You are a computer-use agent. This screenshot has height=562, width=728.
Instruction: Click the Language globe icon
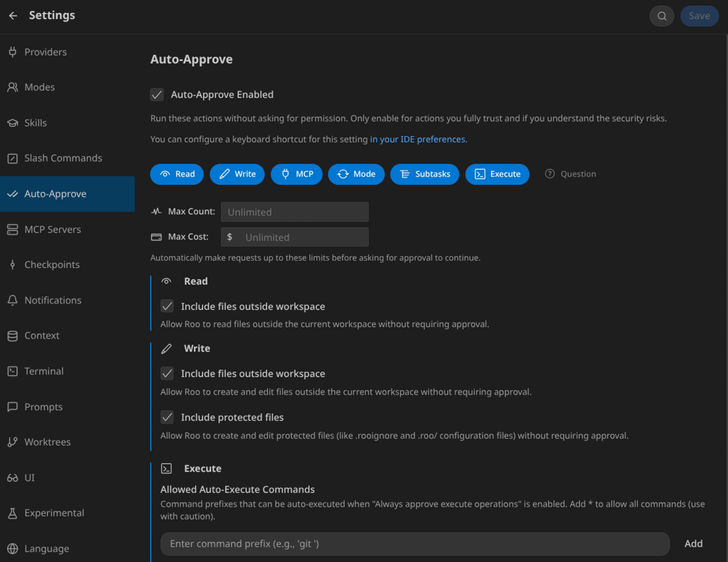pos(12,548)
